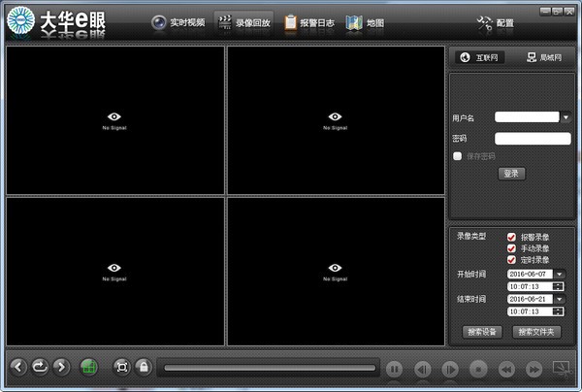The height and width of the screenshot is (392, 582).
Task: Open the 开始时间 start date dropdown
Action: tap(560, 275)
